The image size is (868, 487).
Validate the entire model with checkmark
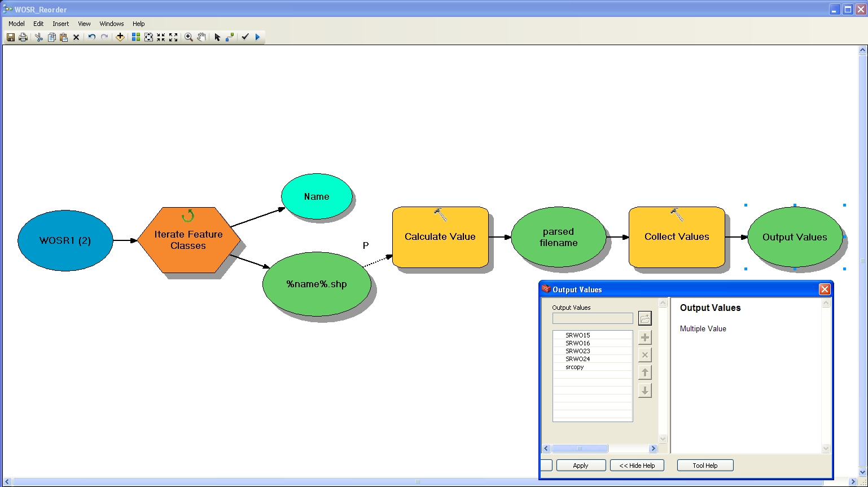tap(245, 37)
